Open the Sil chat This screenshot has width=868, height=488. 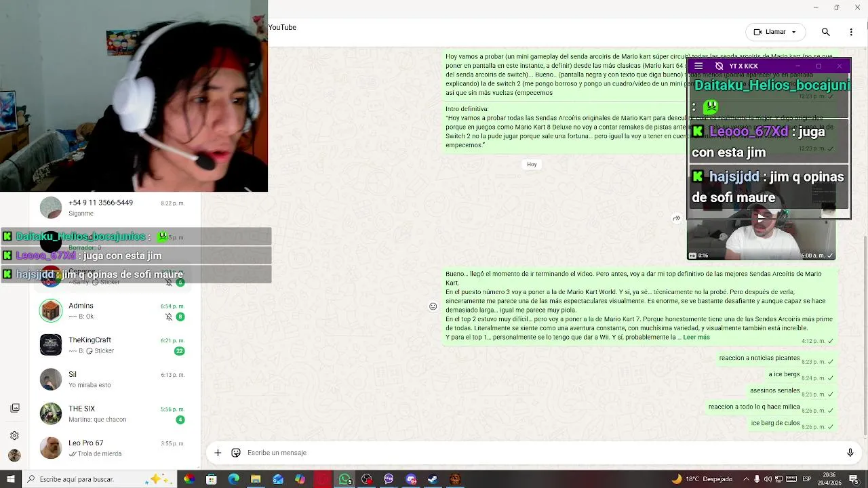112,380
